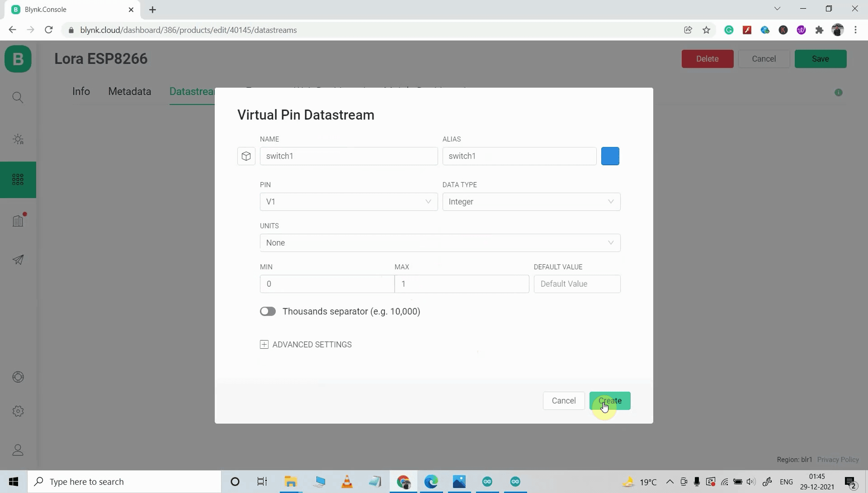
Task: Click the Blynk logo at top left
Action: pyautogui.click(x=18, y=59)
